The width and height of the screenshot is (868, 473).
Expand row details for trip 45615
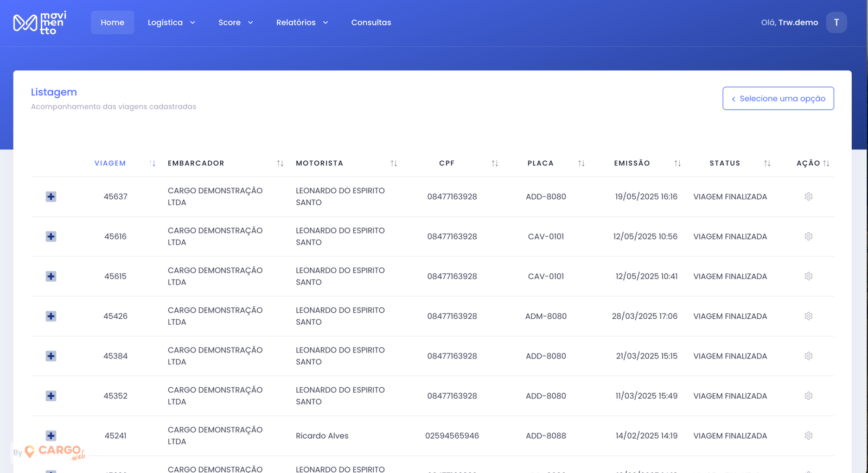pos(51,276)
